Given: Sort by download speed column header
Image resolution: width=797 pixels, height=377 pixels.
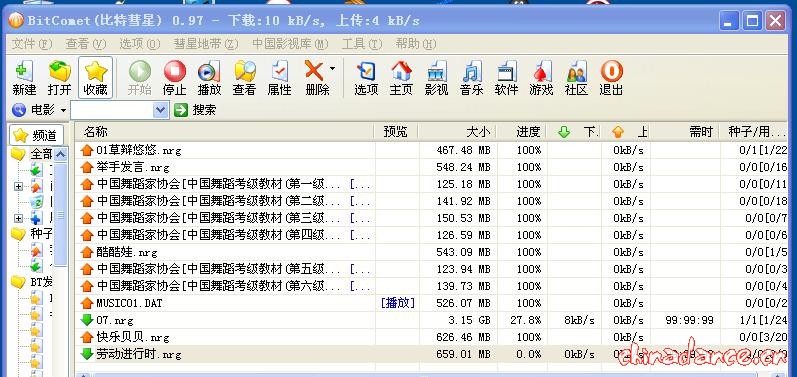Looking at the screenshot, I should 574,132.
